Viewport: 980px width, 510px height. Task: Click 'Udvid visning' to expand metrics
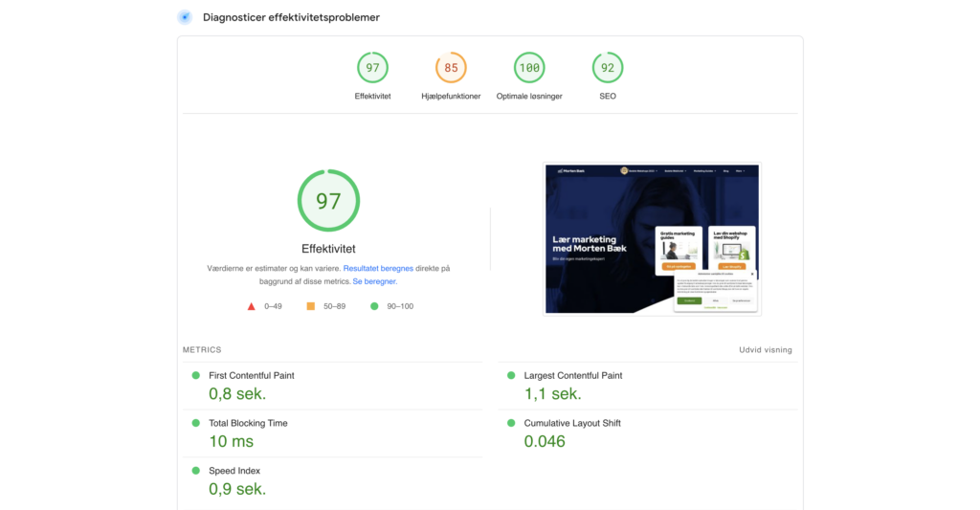point(765,350)
